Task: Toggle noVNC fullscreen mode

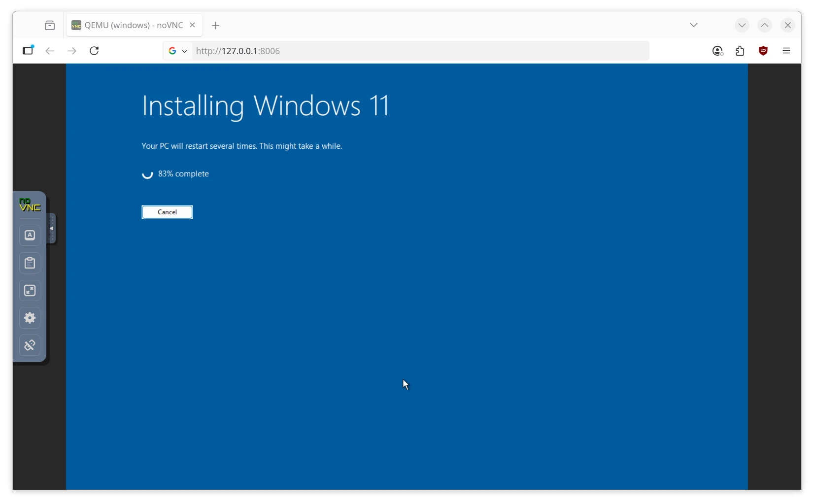Action: click(x=30, y=291)
